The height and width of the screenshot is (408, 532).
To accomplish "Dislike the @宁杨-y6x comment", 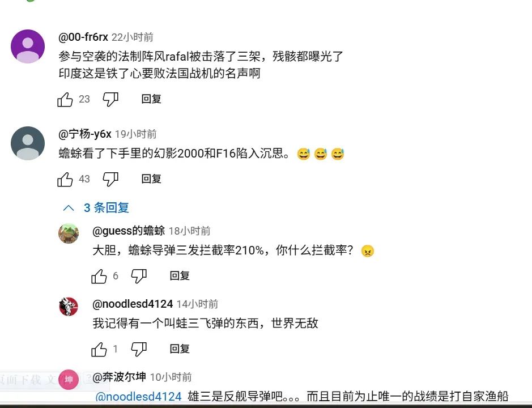I will 110,179.
